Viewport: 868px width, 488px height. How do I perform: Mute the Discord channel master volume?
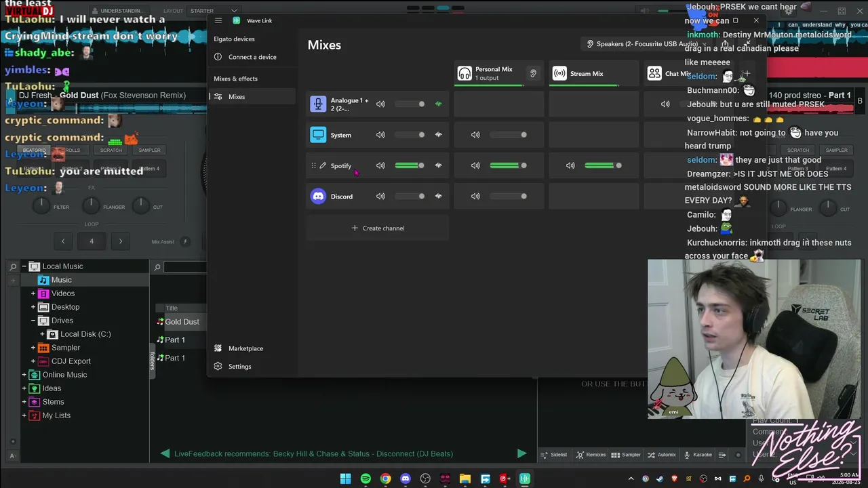[x=380, y=197]
